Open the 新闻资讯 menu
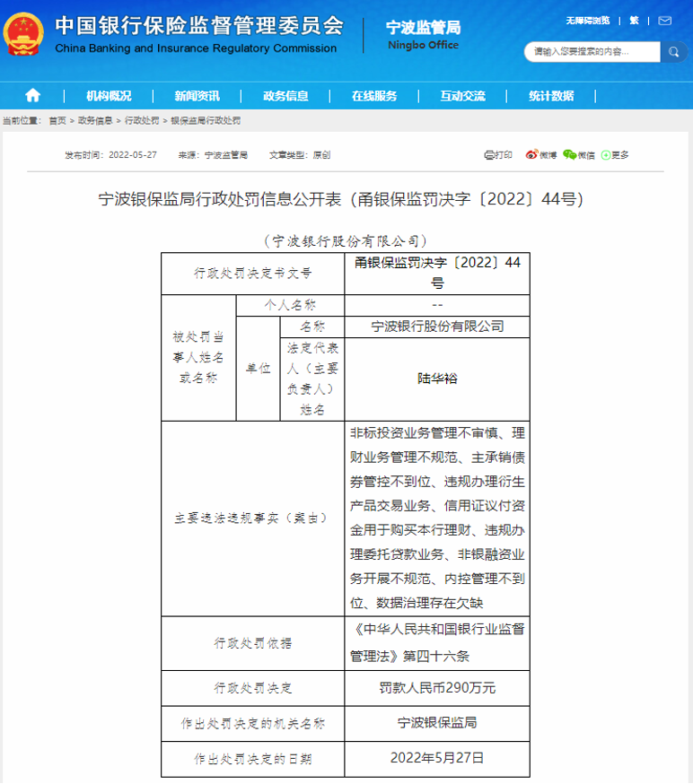Viewport: 693px width, 784px height. 197,96
